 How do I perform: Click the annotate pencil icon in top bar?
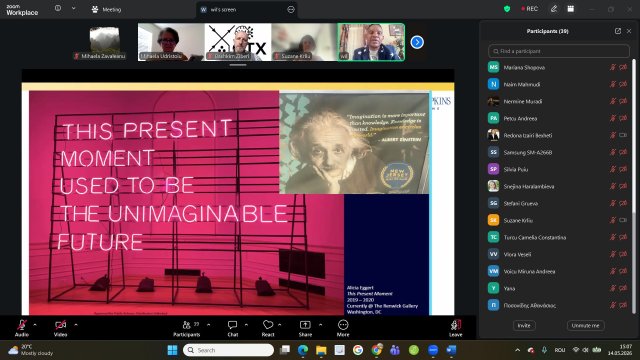click(554, 9)
